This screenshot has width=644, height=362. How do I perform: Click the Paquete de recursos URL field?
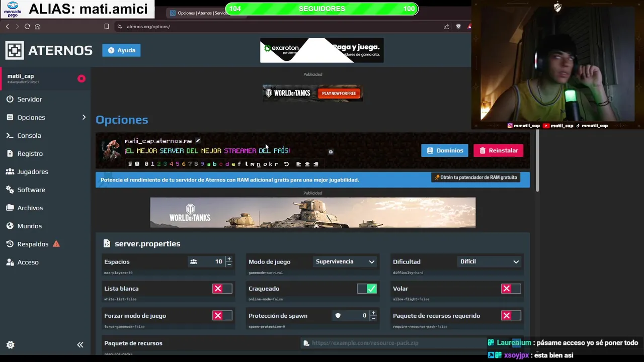[412, 343]
